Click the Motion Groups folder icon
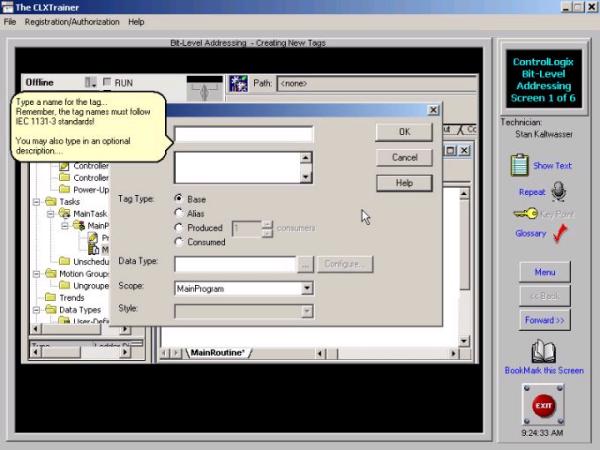Image resolution: width=600 pixels, height=450 pixels. click(51, 273)
